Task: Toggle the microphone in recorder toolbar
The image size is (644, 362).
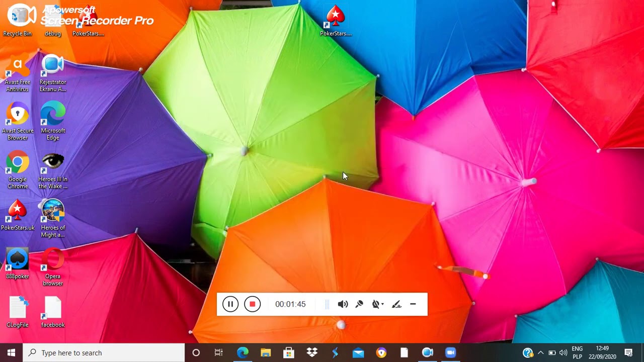Action: (359, 304)
